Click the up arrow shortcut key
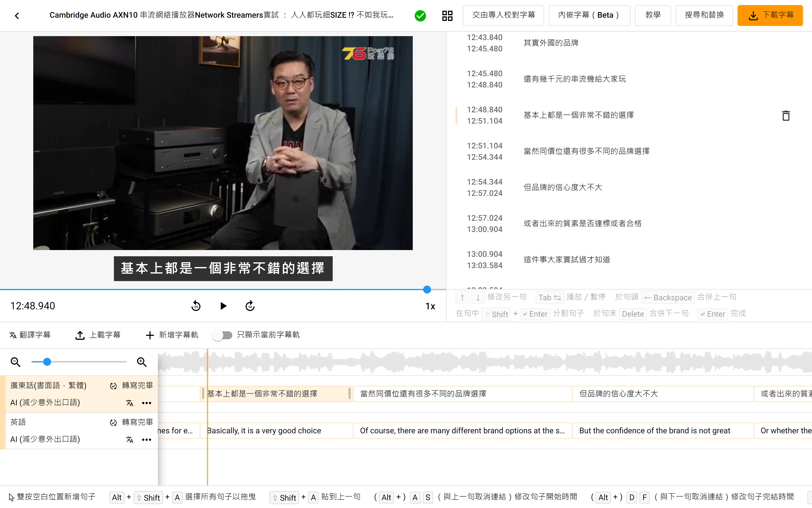The height and width of the screenshot is (508, 812). pos(462,297)
